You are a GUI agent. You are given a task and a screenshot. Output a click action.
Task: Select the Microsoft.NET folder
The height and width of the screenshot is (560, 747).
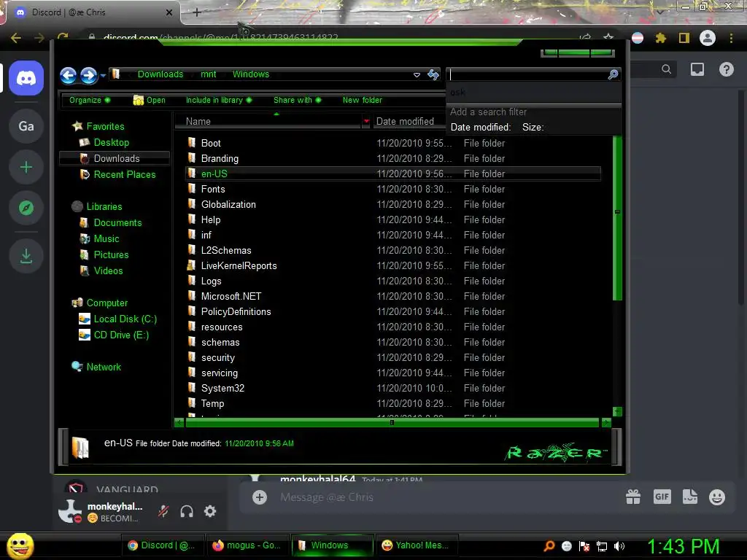click(x=231, y=296)
